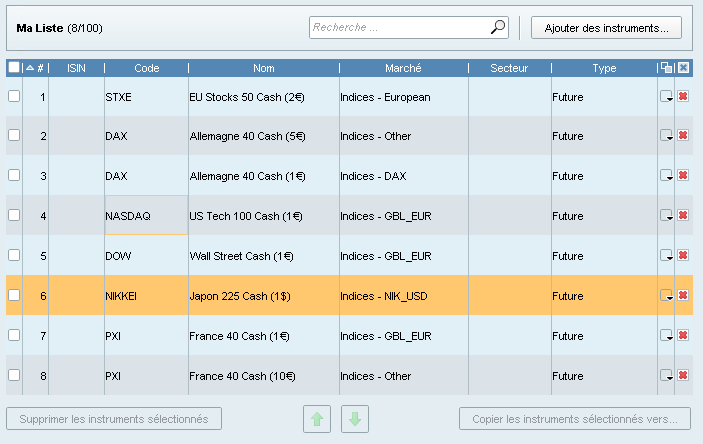Viewport: 703px width, 444px height.
Task: Delete the STXE row with red X
Action: pos(683,96)
